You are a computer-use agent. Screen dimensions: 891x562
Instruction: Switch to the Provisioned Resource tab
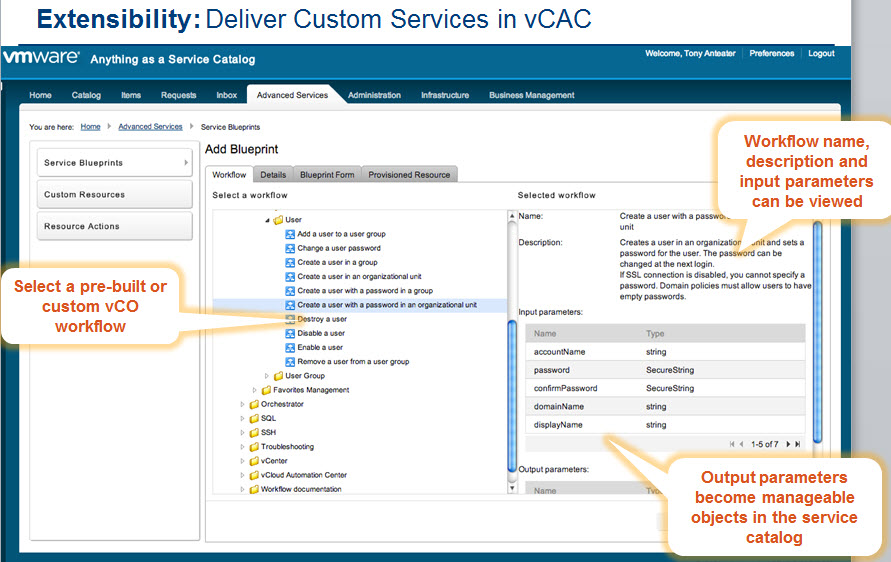pyautogui.click(x=409, y=175)
